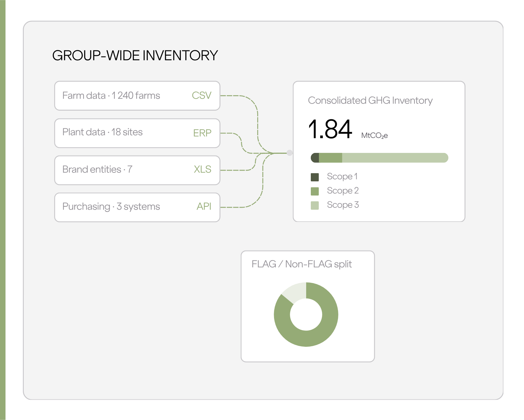524x420 pixels.
Task: Select the Plant data 18 sites card
Action: 137,133
